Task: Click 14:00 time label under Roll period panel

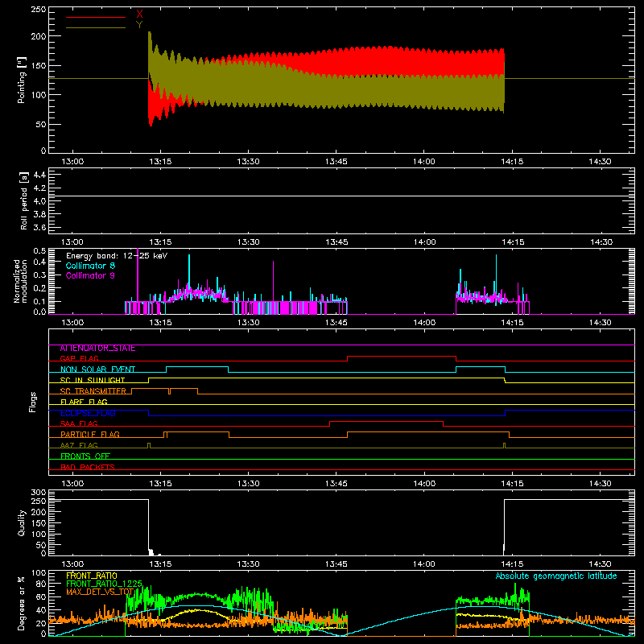Action: coord(424,242)
